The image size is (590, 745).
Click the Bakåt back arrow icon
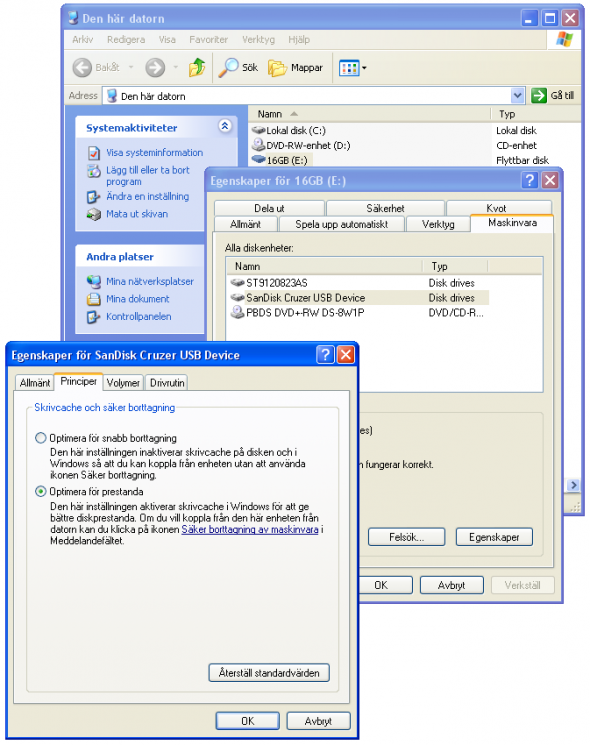[x=82, y=67]
